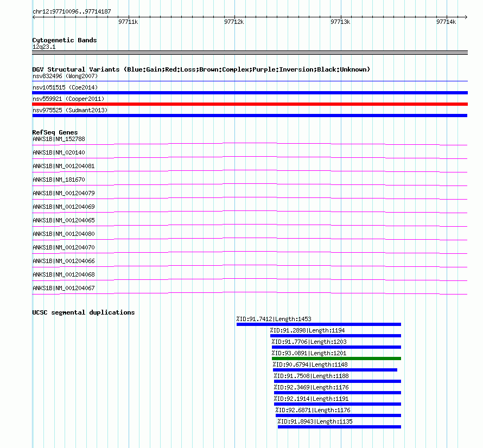Click the 97714k ruler tick label

pyautogui.click(x=446, y=22)
